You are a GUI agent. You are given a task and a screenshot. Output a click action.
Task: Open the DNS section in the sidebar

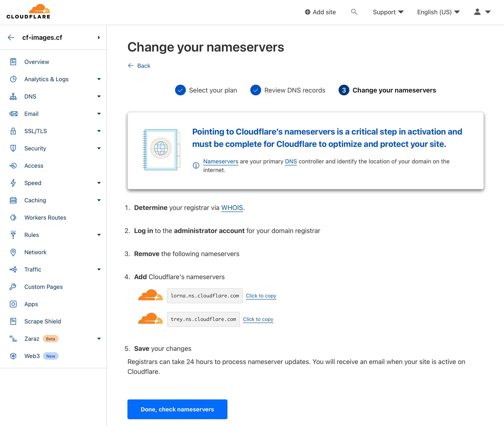(30, 96)
